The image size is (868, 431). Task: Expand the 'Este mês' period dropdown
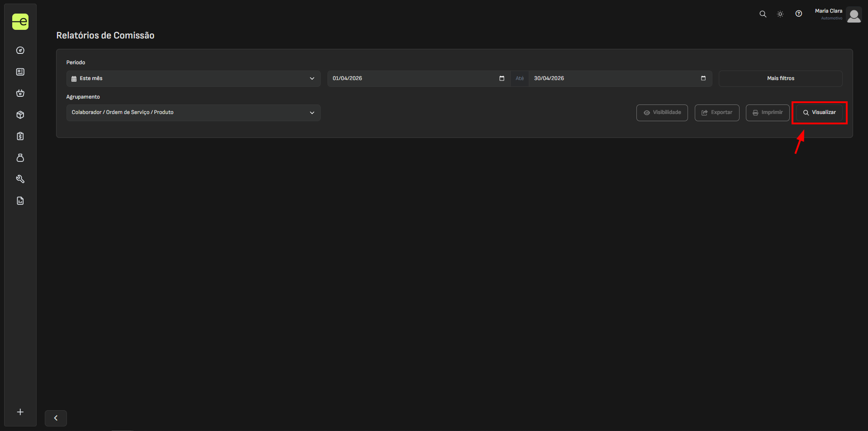pos(193,79)
